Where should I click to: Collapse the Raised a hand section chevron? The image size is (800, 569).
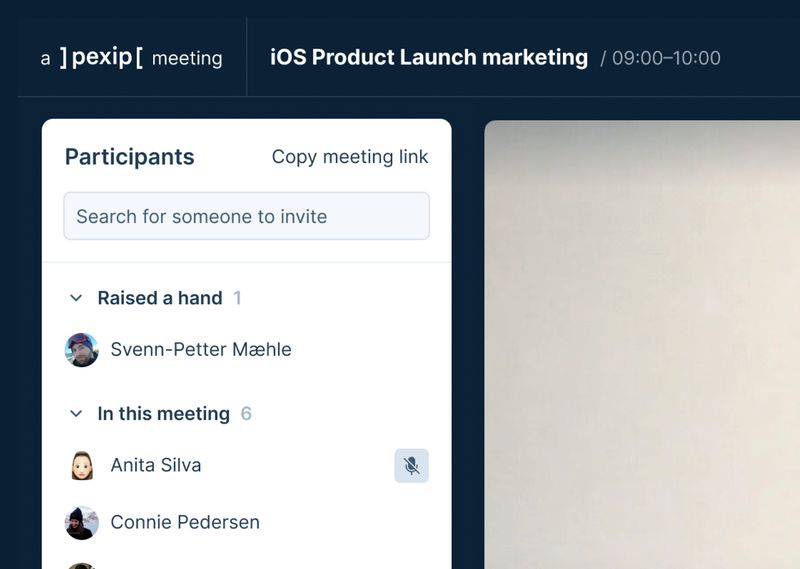coord(76,298)
